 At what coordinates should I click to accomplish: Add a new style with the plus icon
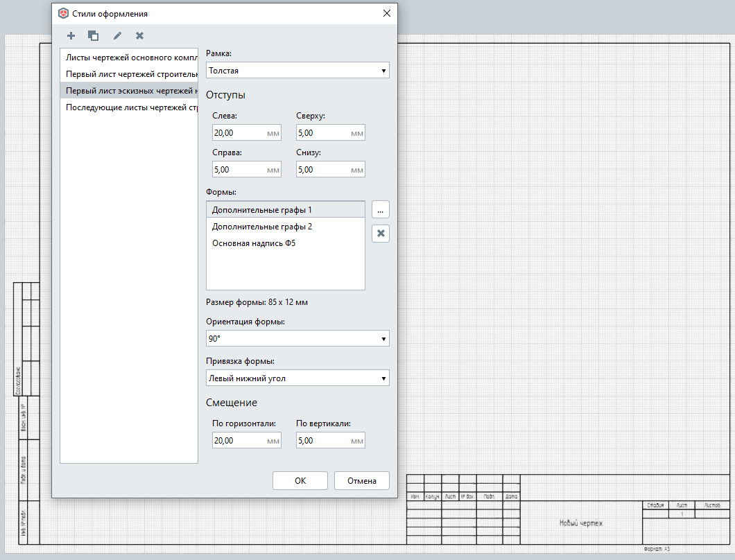pyautogui.click(x=71, y=35)
